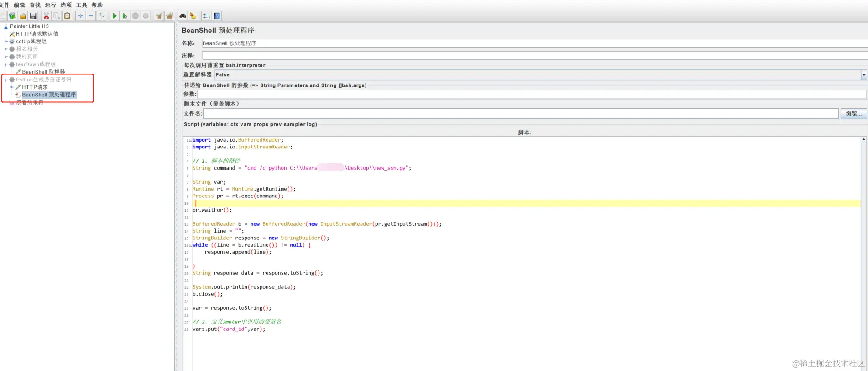This screenshot has width=868, height=371.
Task: Click the Toggle enable/disable toolbar icon
Action: click(102, 16)
